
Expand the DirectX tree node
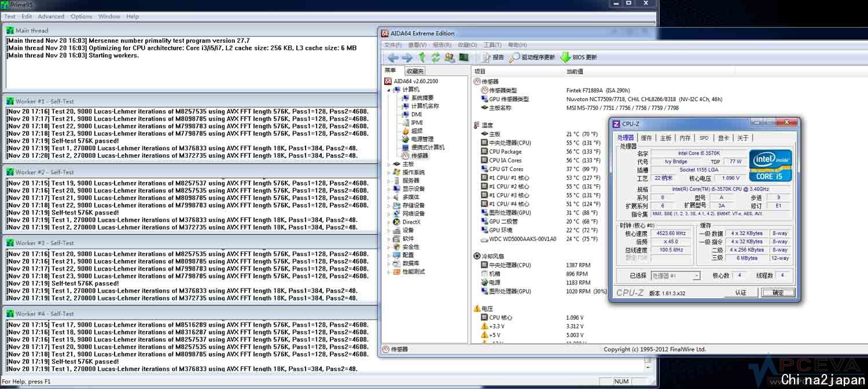click(389, 222)
